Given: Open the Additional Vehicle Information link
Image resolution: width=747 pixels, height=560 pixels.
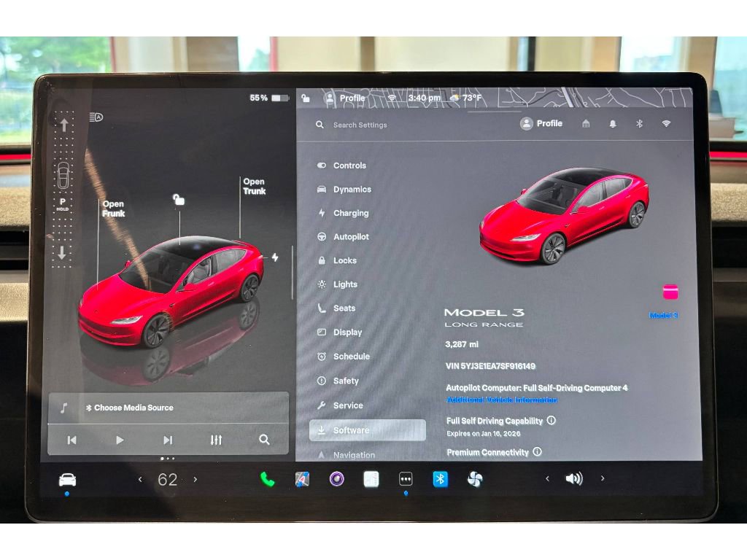Looking at the screenshot, I should point(502,400).
